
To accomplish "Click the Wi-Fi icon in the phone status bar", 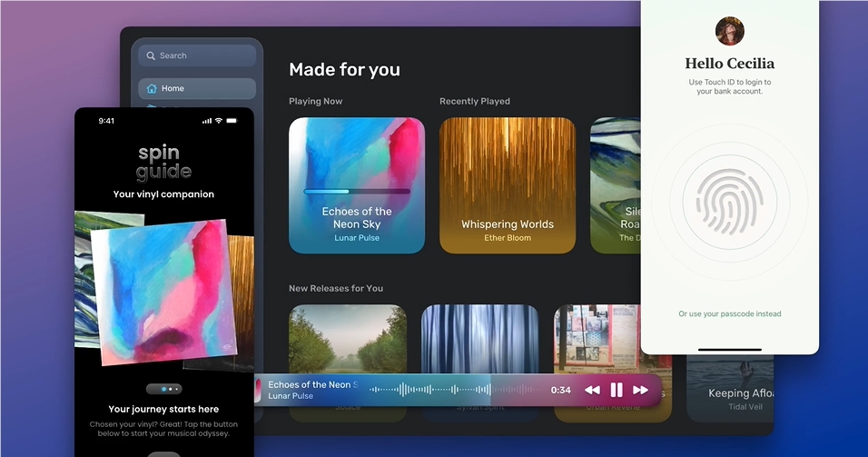I will click(219, 120).
